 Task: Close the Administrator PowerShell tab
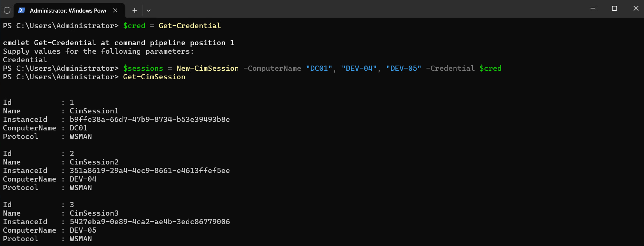[115, 10]
